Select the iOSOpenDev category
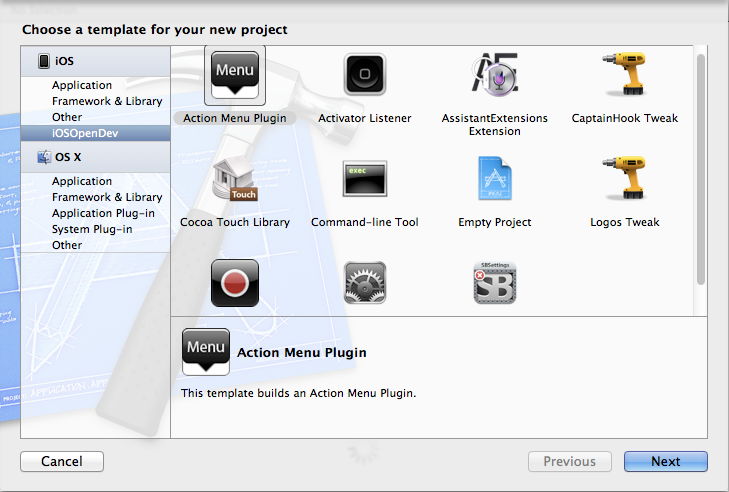The image size is (729, 492). [x=95, y=133]
